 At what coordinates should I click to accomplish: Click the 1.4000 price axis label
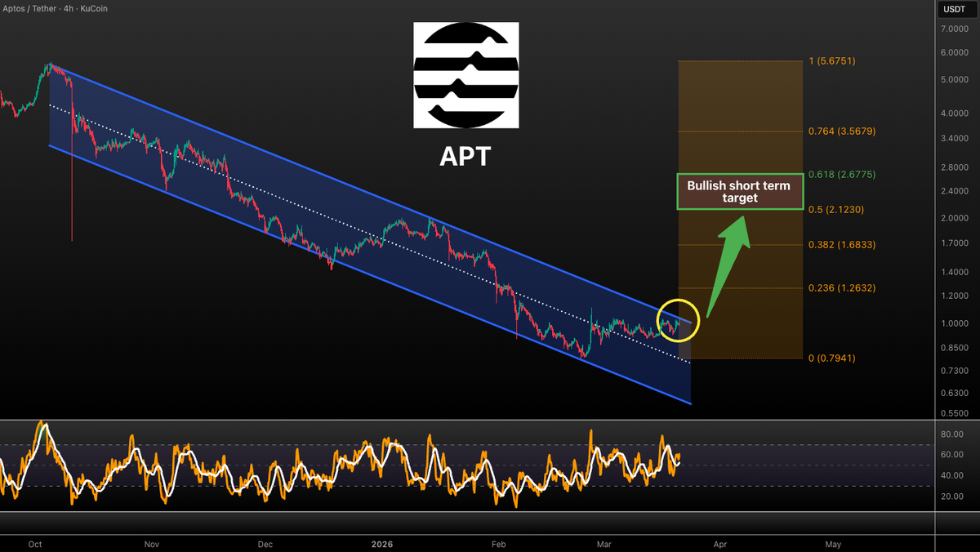(955, 272)
